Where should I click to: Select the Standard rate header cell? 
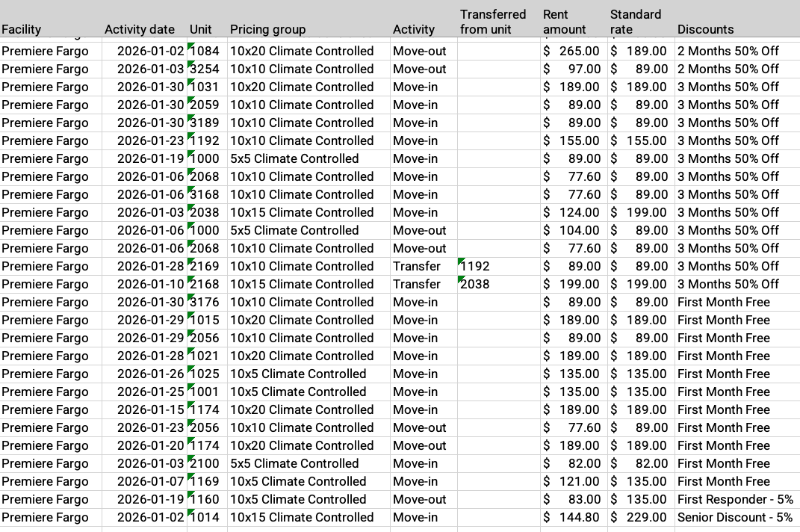(636, 22)
